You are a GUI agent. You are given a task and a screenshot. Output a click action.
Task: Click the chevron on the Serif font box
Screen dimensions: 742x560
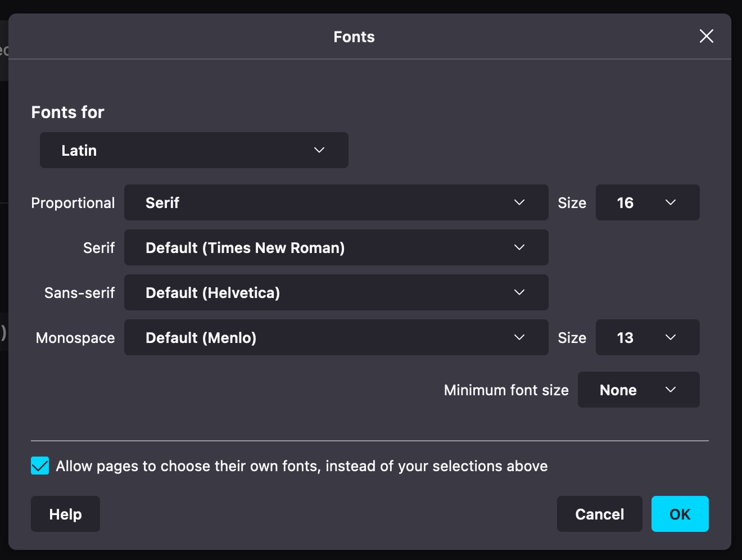coord(519,247)
